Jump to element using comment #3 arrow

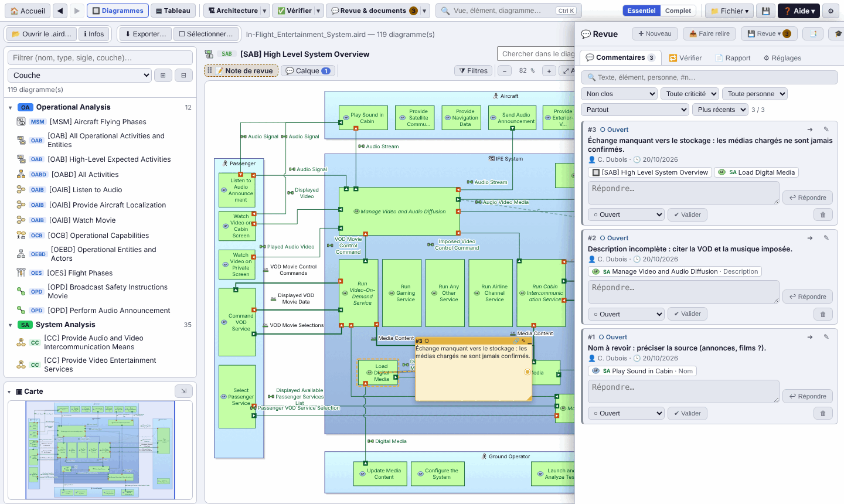click(x=810, y=130)
